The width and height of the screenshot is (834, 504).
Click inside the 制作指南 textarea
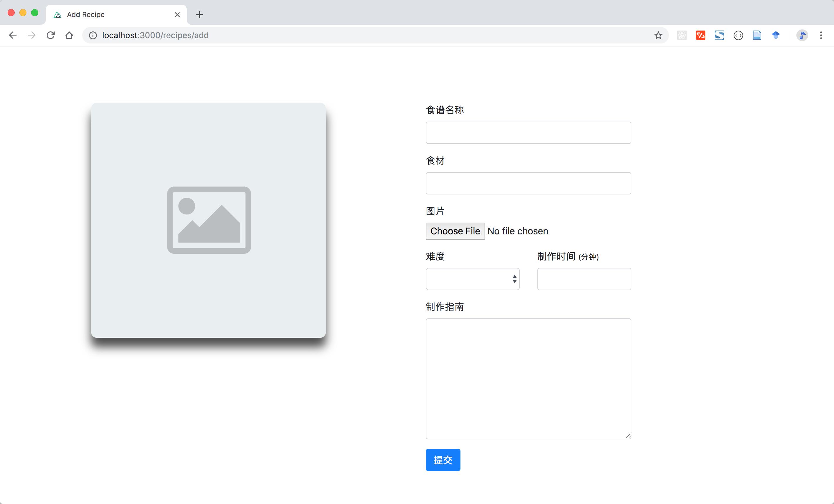528,378
